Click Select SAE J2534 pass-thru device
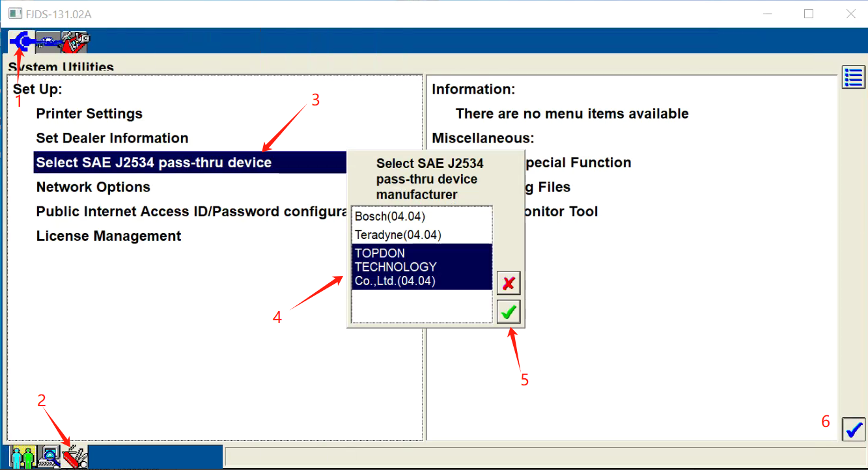 click(154, 163)
